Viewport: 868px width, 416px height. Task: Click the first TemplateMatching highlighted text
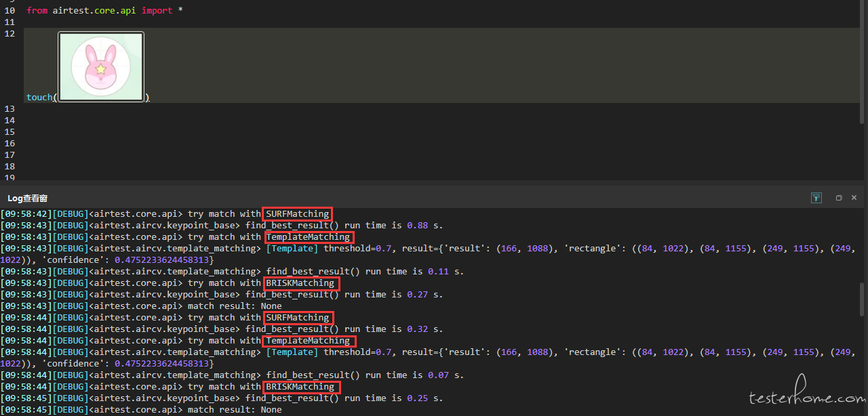pyautogui.click(x=309, y=236)
